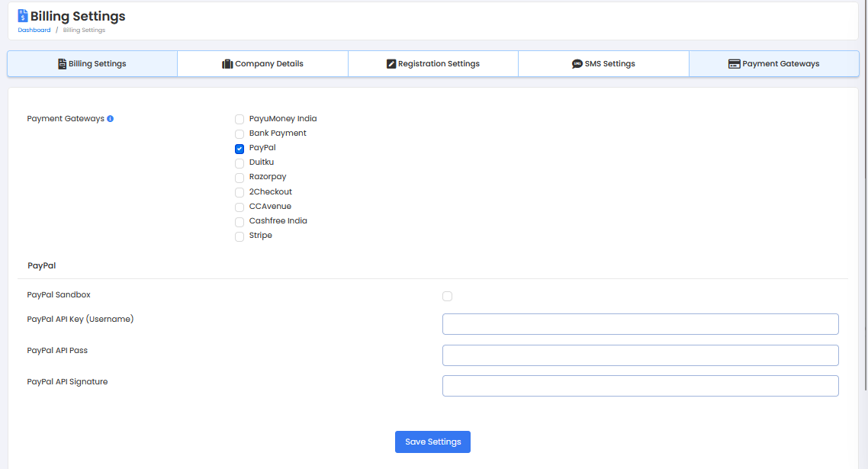Click the document icon on Billing Settings tab

coord(62,64)
